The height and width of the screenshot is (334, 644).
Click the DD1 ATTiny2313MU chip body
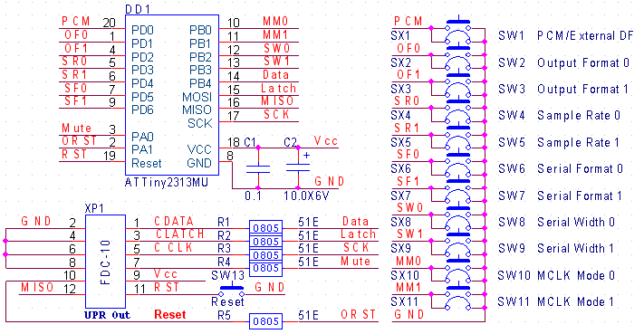pos(172,95)
